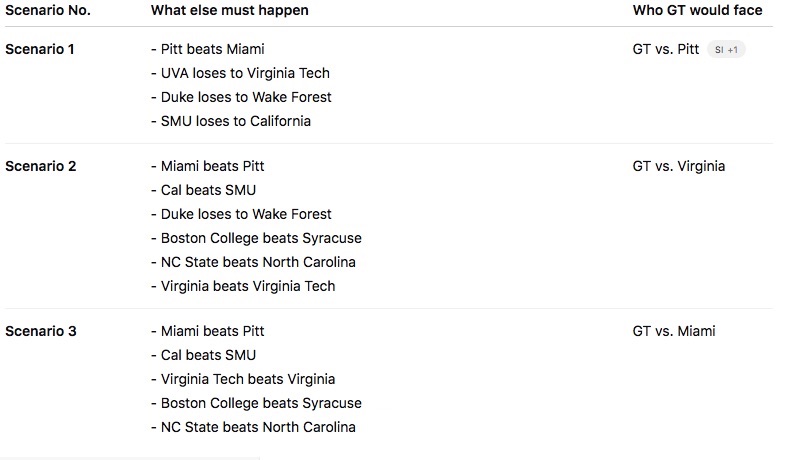The image size is (786, 460).
Task: Click "Duke loses to Wake Forest" in Scenario 2
Action: pyautogui.click(x=245, y=214)
